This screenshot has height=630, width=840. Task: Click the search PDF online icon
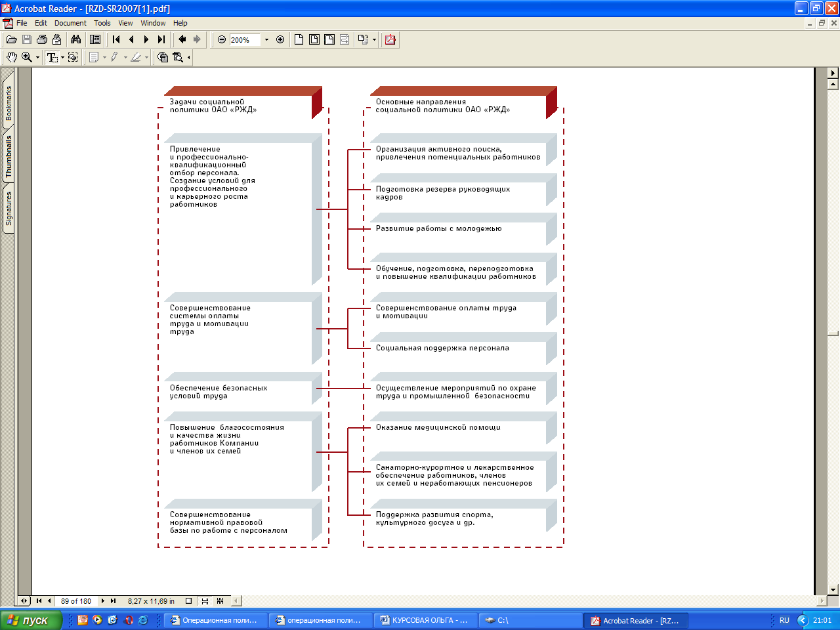click(178, 58)
